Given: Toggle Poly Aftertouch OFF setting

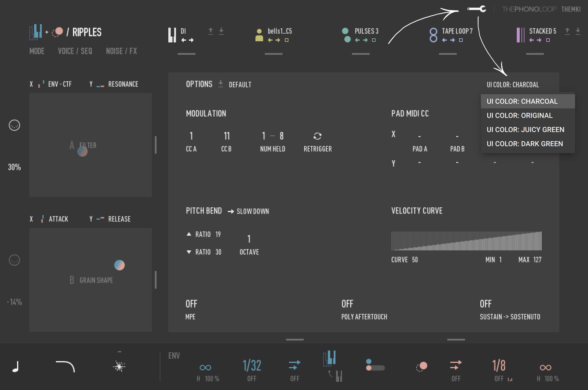Looking at the screenshot, I should [347, 304].
